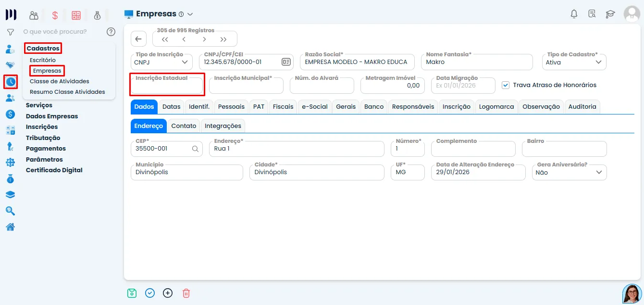Open the Tipo de Inscrição dropdown

coord(186,62)
